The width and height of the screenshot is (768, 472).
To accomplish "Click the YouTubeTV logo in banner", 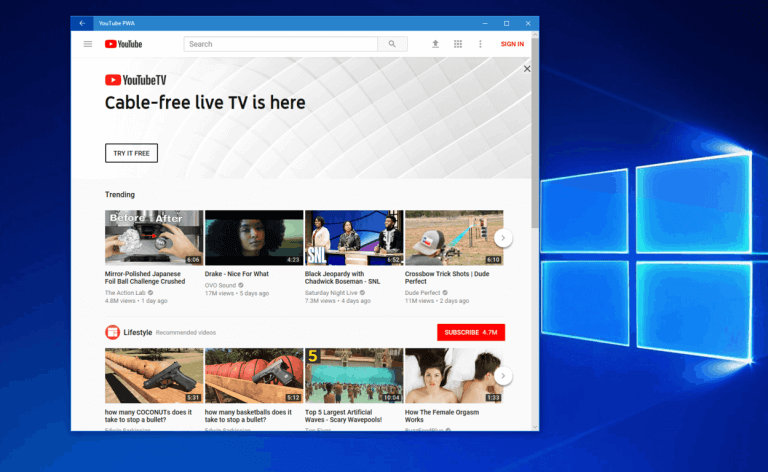I will pos(136,80).
